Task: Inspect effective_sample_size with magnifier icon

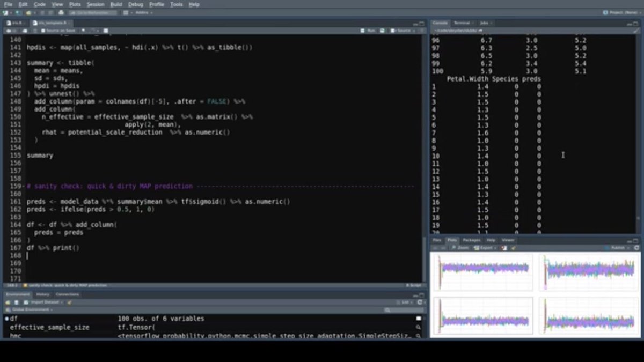Action: tap(418, 327)
